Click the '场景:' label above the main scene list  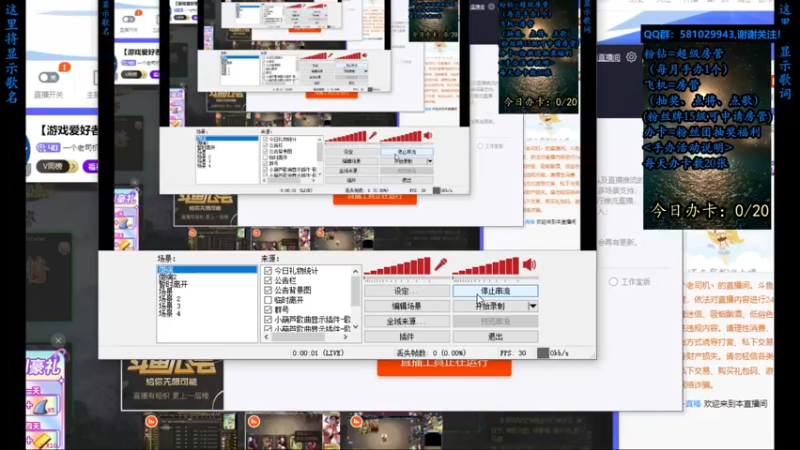[167, 259]
